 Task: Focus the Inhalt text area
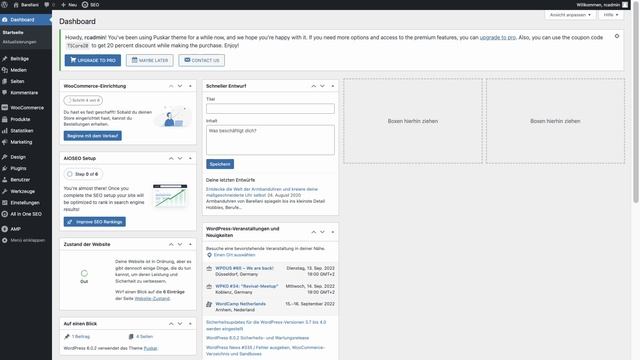point(270,140)
